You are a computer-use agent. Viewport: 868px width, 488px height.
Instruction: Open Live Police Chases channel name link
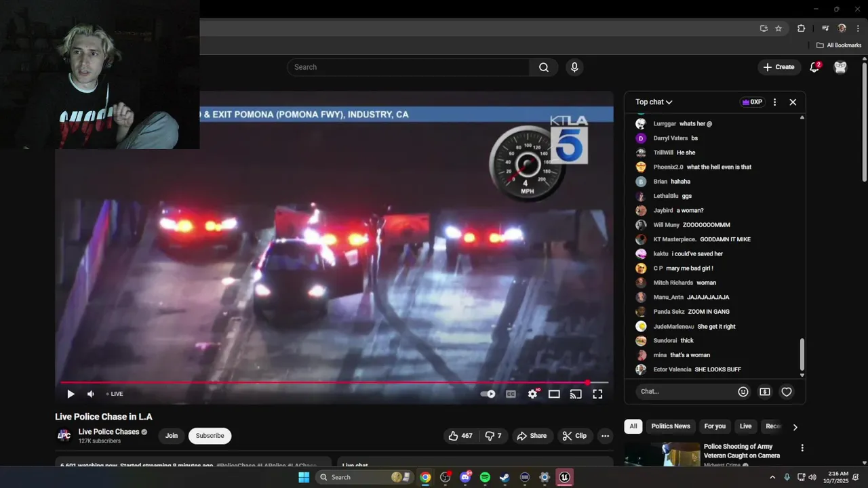[108, 432]
